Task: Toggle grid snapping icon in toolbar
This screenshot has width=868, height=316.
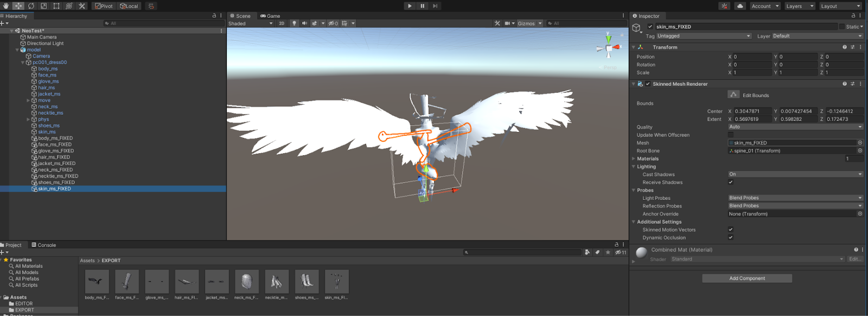Action: 151,6
